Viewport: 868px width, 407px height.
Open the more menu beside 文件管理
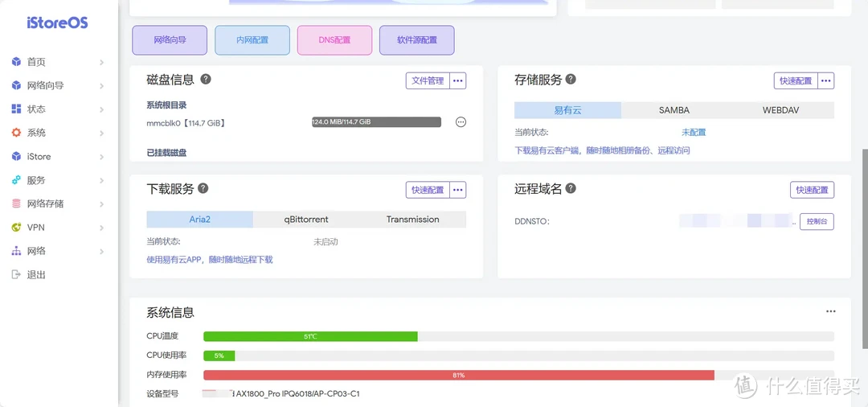click(x=458, y=80)
